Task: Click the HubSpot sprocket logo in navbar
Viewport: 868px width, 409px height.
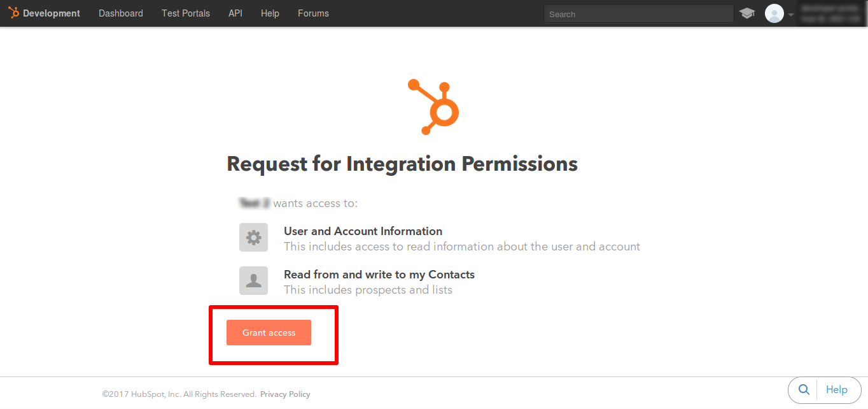Action: (x=13, y=13)
